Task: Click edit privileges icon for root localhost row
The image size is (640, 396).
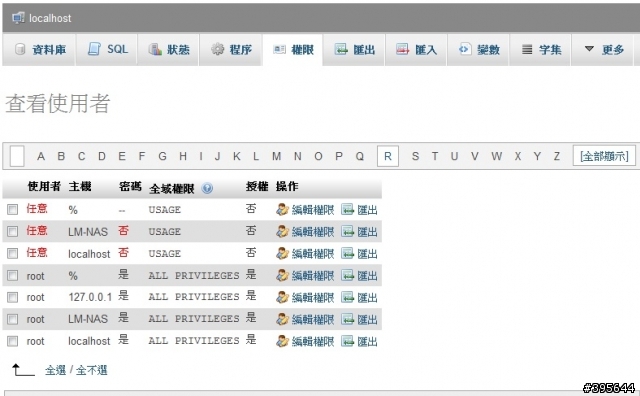Action: tap(282, 341)
